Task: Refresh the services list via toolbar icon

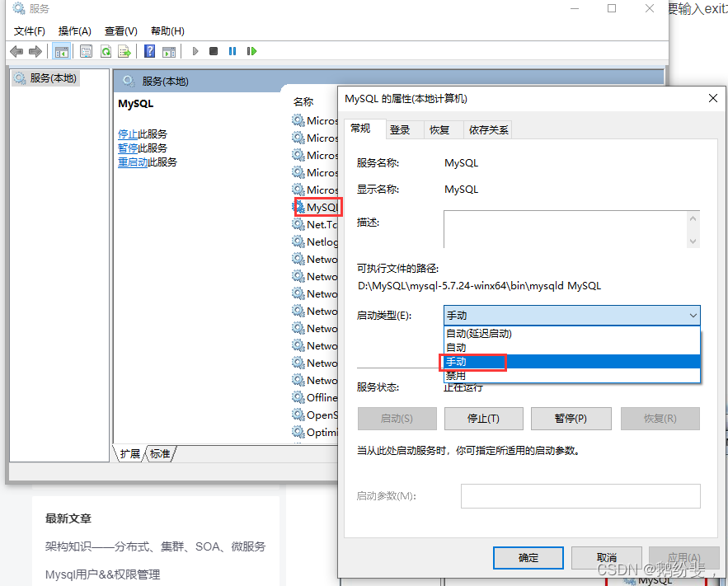Action: [106, 51]
